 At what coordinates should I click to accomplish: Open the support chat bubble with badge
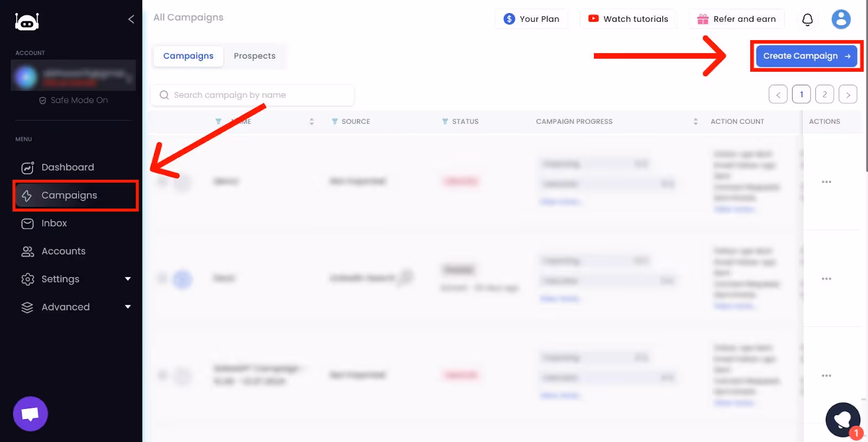[843, 420]
